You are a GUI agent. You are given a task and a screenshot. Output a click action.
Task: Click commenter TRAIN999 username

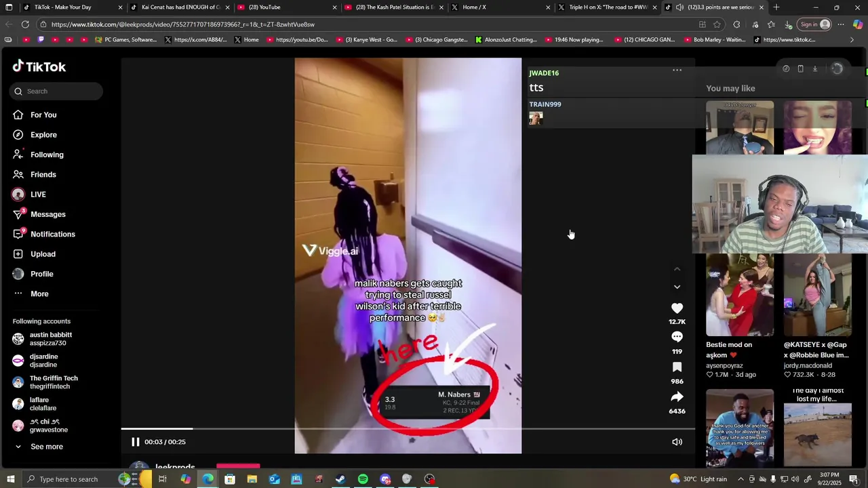click(x=545, y=104)
